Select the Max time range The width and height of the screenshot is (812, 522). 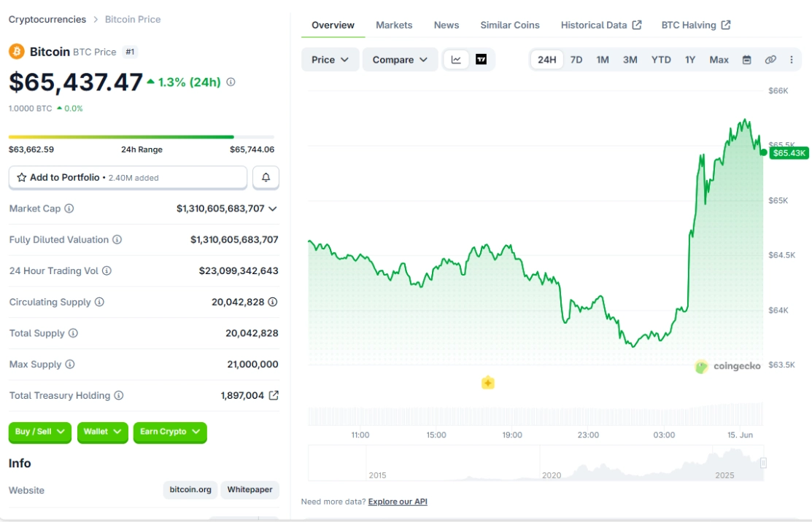[x=719, y=60]
